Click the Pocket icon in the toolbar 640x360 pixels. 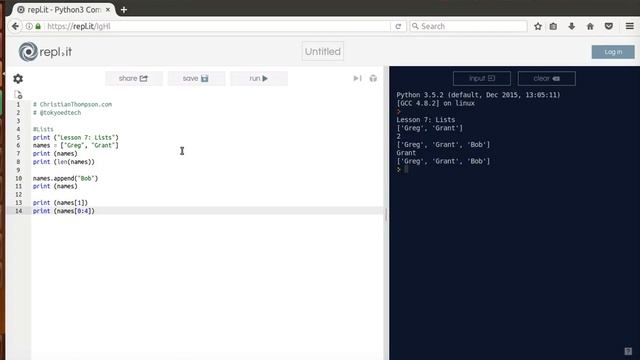coord(609,26)
